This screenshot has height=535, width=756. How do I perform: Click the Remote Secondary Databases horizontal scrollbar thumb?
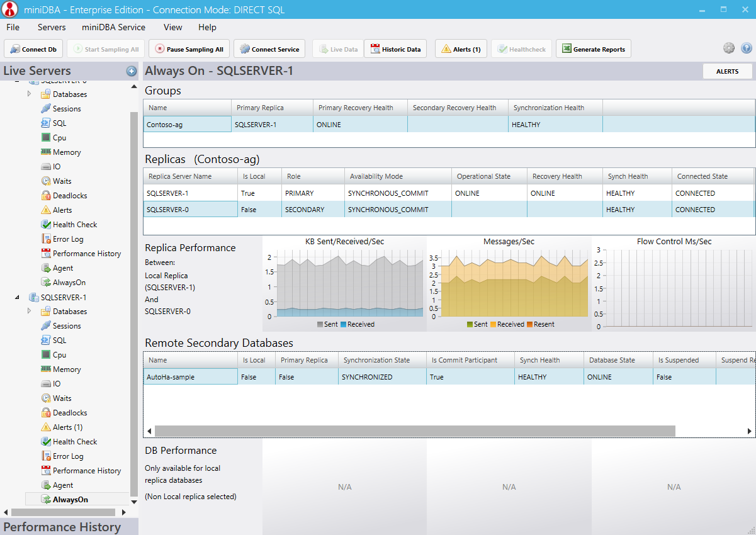(x=415, y=431)
